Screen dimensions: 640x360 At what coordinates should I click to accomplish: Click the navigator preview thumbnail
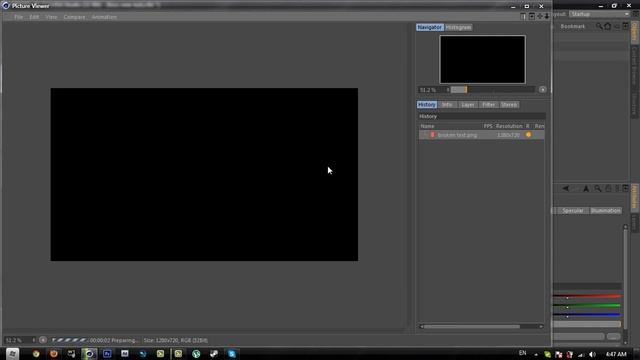tap(482, 60)
